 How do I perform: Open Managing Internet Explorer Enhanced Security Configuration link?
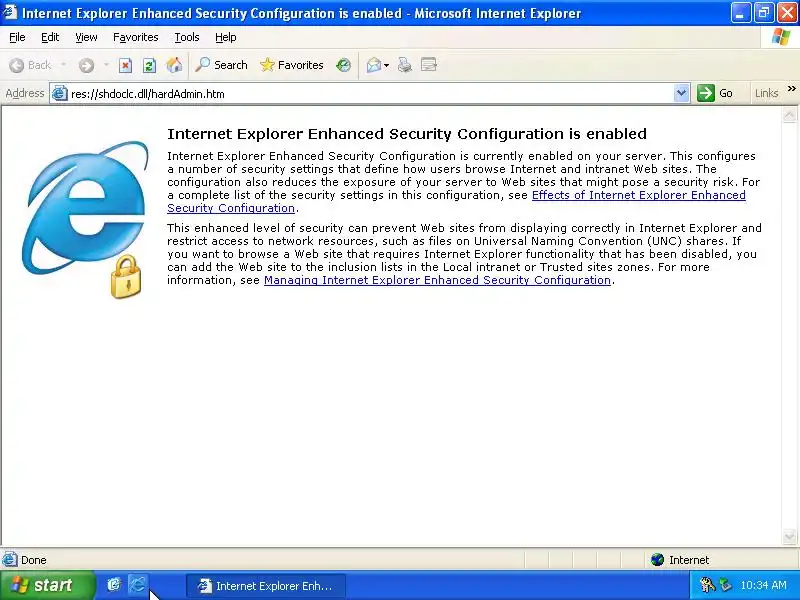[x=437, y=280]
